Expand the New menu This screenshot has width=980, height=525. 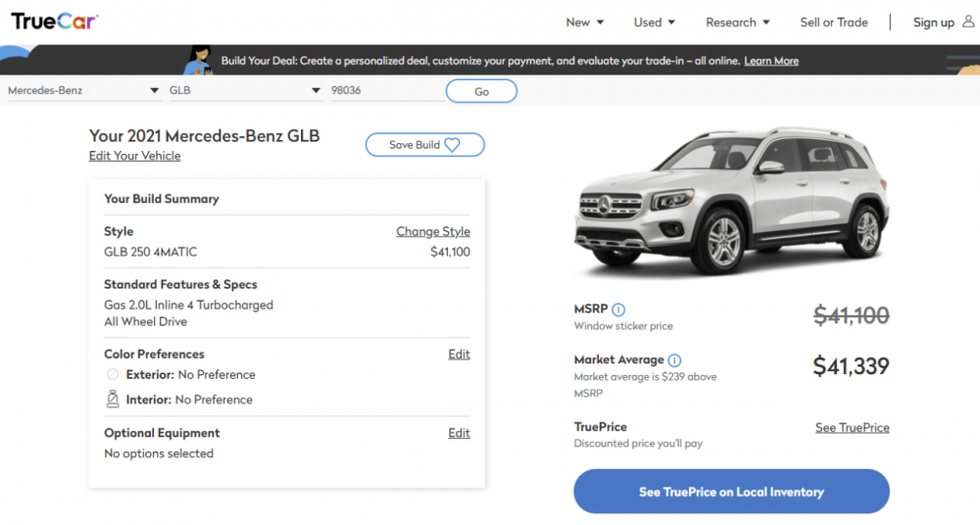click(x=584, y=23)
